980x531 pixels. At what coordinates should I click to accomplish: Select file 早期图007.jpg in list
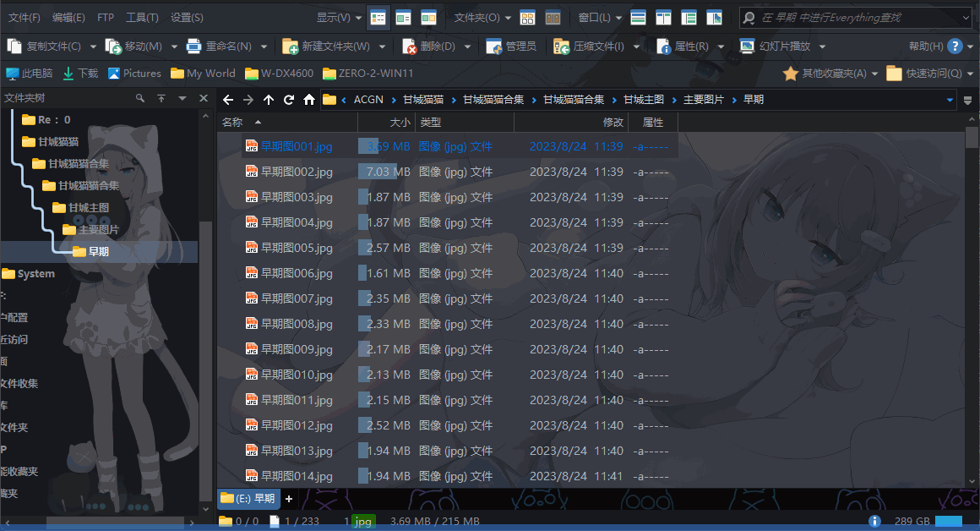(x=297, y=298)
